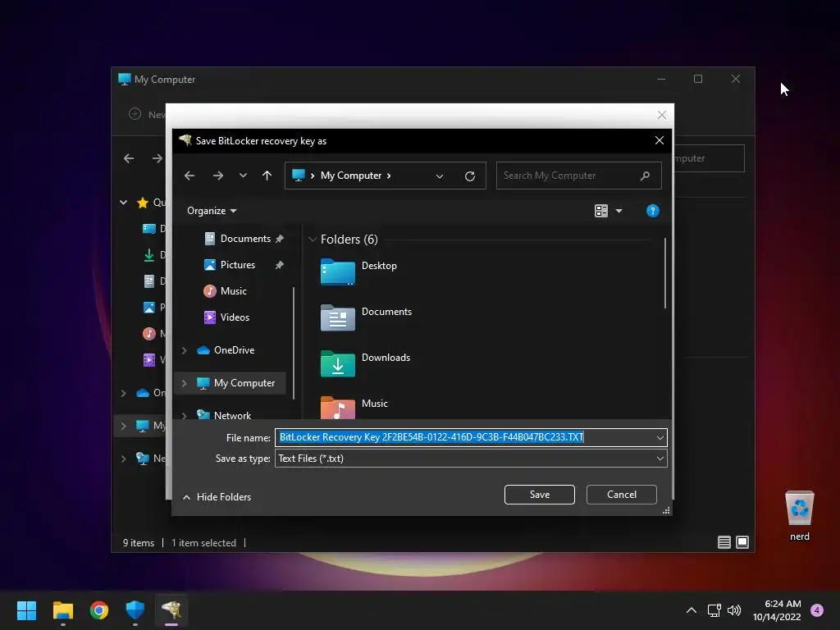The width and height of the screenshot is (840, 630).
Task: Open File Explorer from the taskbar
Action: tap(62, 610)
